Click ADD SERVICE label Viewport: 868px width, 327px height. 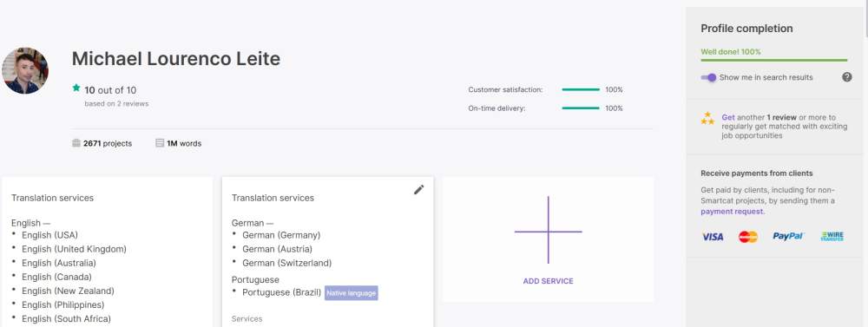[x=548, y=281]
